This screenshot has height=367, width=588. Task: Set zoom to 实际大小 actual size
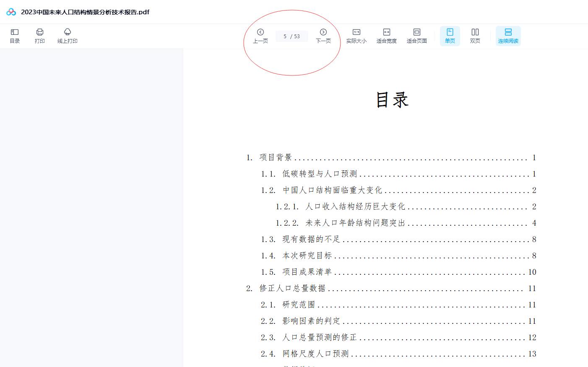point(356,36)
